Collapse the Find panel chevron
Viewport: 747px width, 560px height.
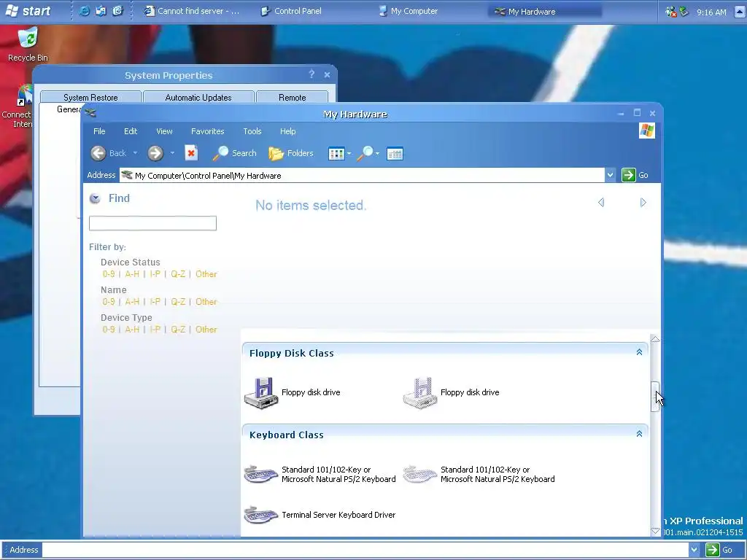click(95, 198)
